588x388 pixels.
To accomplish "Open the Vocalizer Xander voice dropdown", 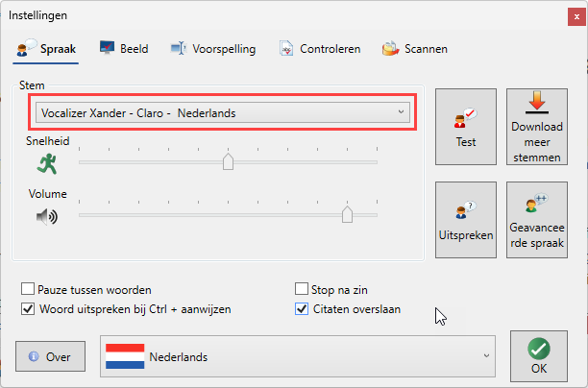I will pos(223,112).
